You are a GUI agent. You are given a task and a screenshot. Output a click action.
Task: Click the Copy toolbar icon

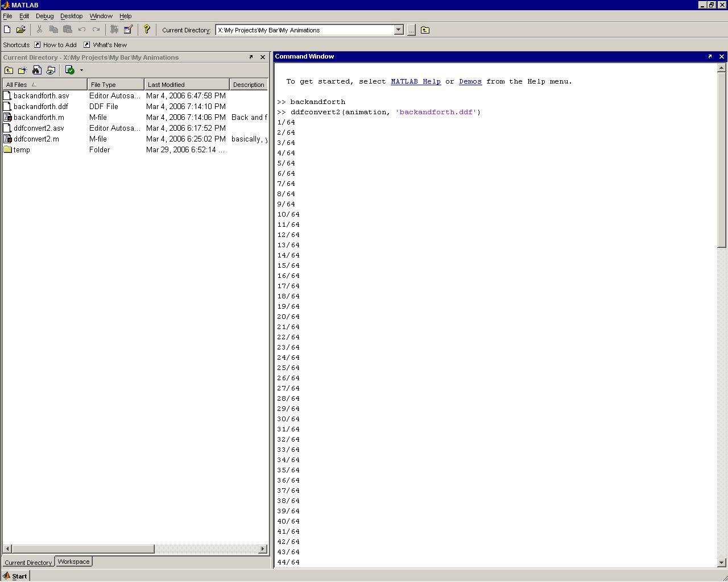[53, 30]
